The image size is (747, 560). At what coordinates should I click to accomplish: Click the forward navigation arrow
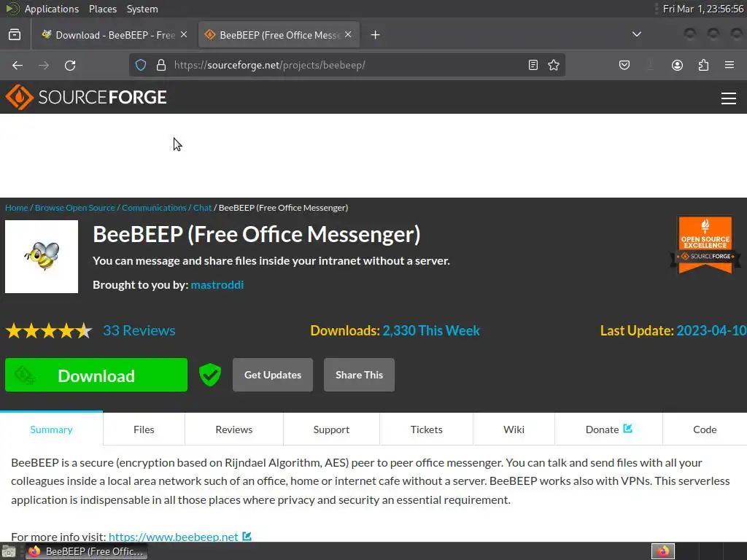[44, 65]
